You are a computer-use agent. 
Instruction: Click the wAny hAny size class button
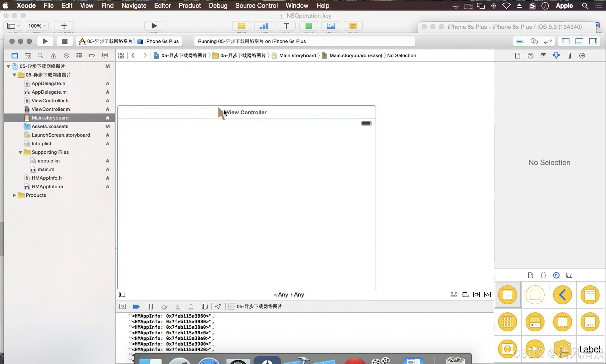pos(289,295)
